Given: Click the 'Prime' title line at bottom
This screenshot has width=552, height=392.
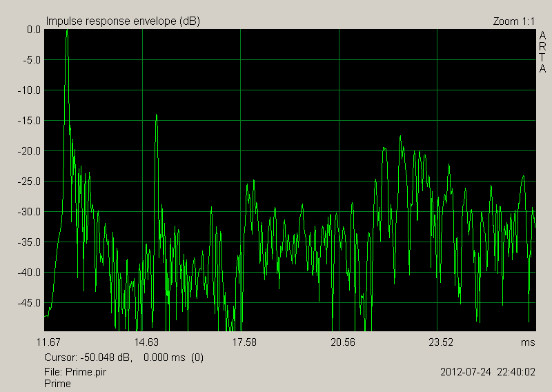Looking at the screenshot, I should tap(57, 384).
